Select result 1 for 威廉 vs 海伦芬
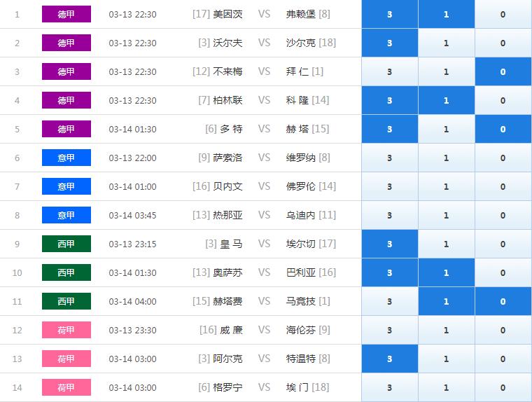 [x=446, y=330]
